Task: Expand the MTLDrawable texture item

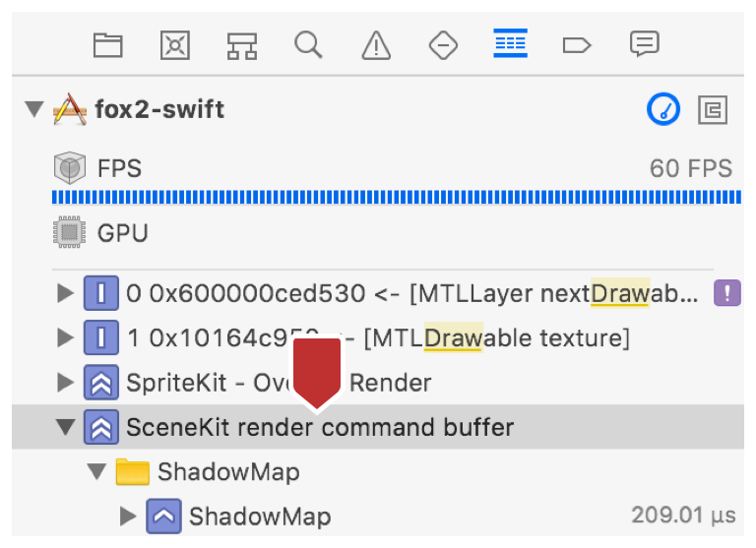Action: (x=66, y=338)
